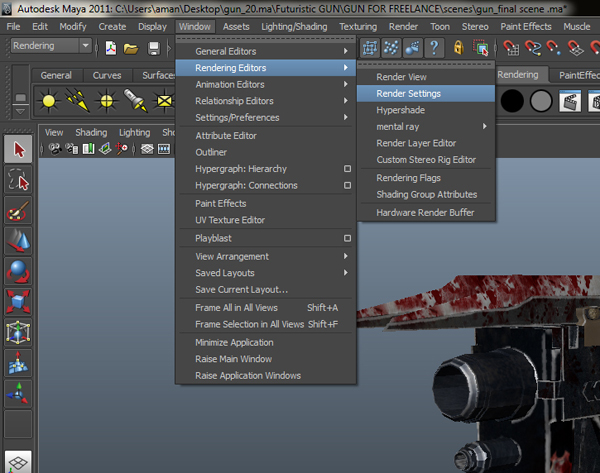Open the viewport Shading menu
This screenshot has width=600, height=473.
pyautogui.click(x=91, y=132)
